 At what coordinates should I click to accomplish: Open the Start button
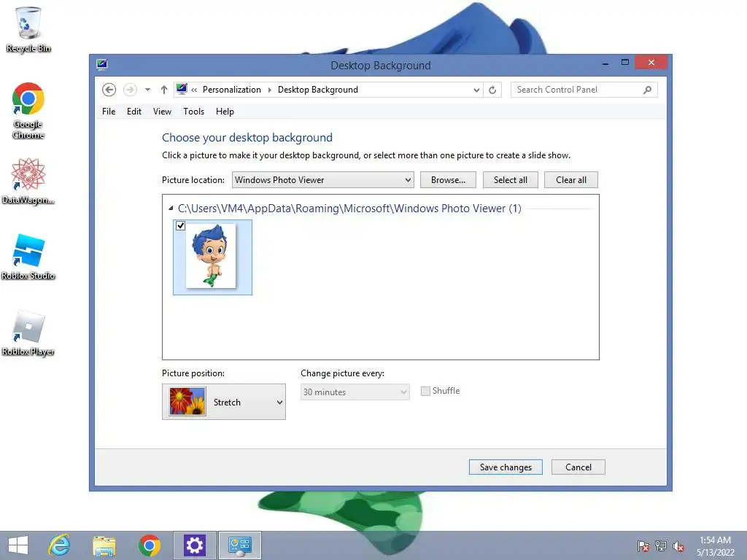[x=18, y=545]
